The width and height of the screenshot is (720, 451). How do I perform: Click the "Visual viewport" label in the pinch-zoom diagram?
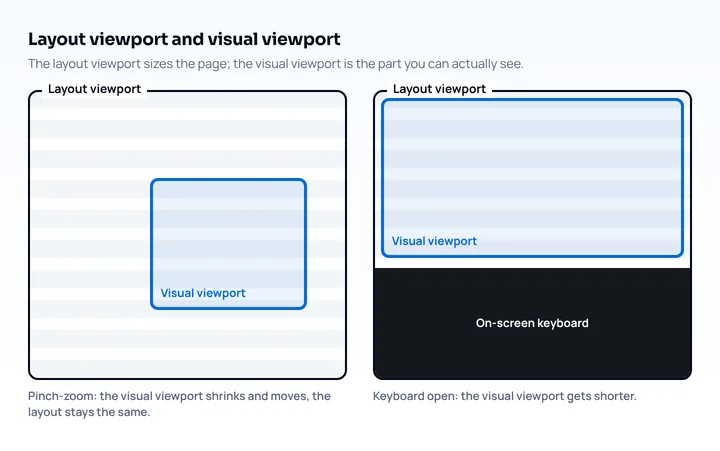pyautogui.click(x=203, y=293)
